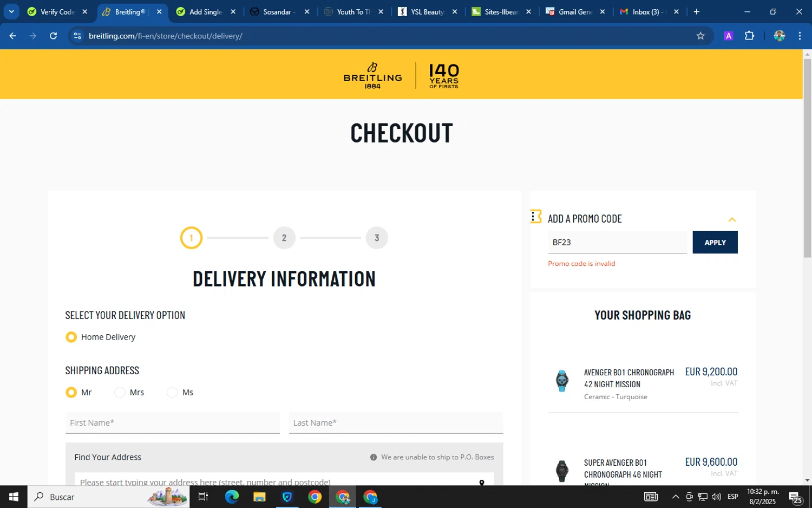Click the promo code ticket icon
The width and height of the screenshot is (812, 508).
[x=536, y=217]
